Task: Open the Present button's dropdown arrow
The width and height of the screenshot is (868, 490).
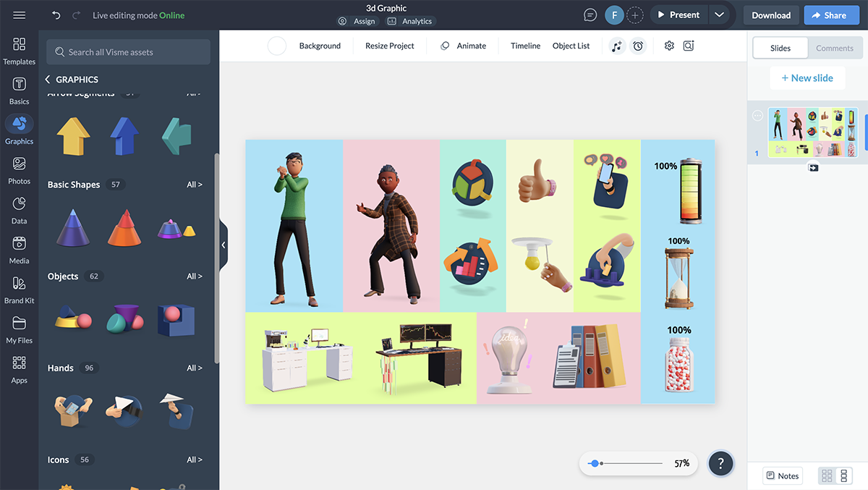Action: coord(719,14)
